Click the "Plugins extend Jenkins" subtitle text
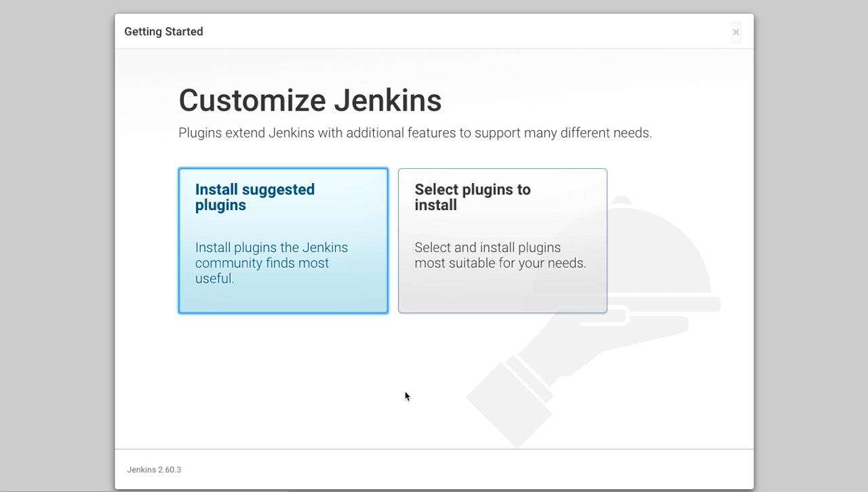868x492 pixels. point(414,133)
